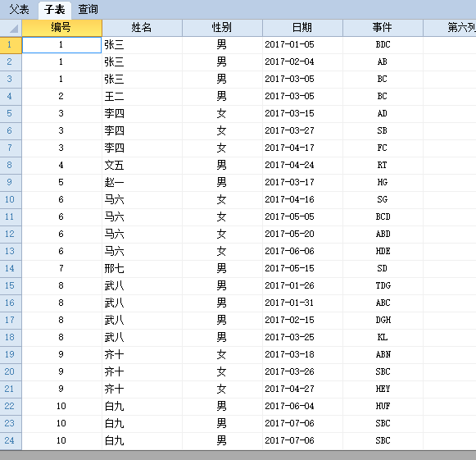Select row header 12
The height and width of the screenshot is (460, 476).
click(x=11, y=234)
